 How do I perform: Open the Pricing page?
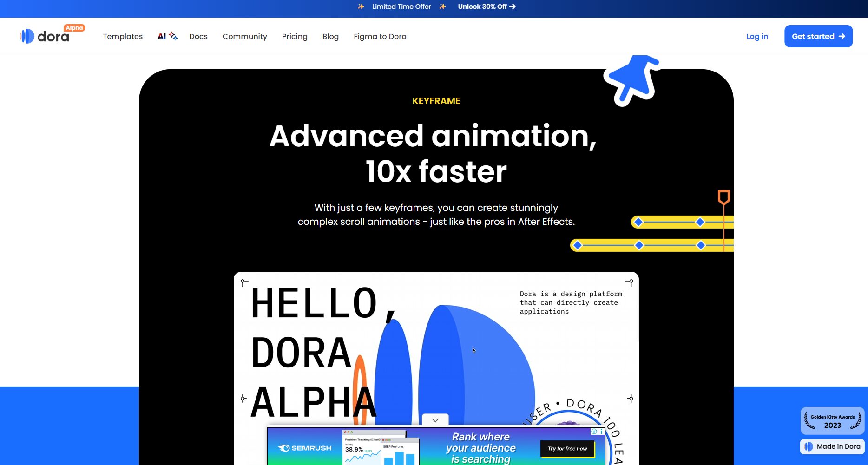(295, 36)
